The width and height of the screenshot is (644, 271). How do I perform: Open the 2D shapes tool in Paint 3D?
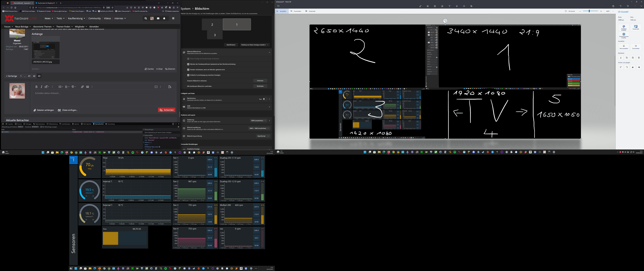tap(427, 6)
